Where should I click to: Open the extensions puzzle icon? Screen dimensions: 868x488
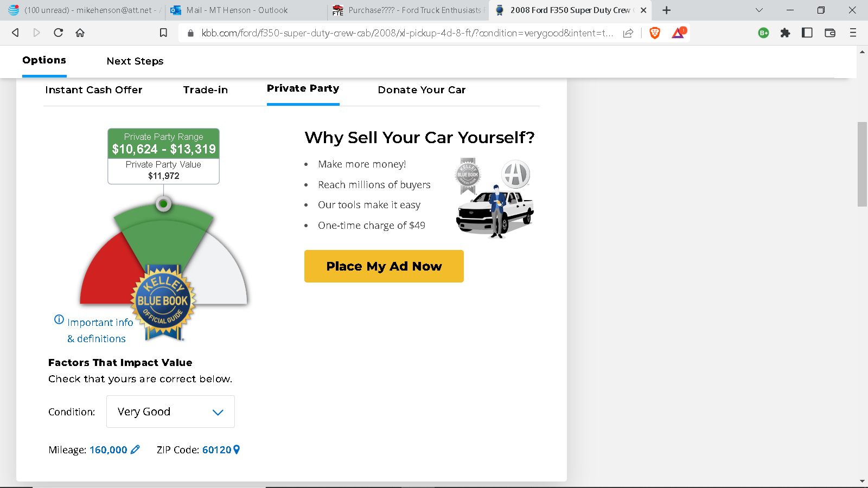click(x=786, y=33)
